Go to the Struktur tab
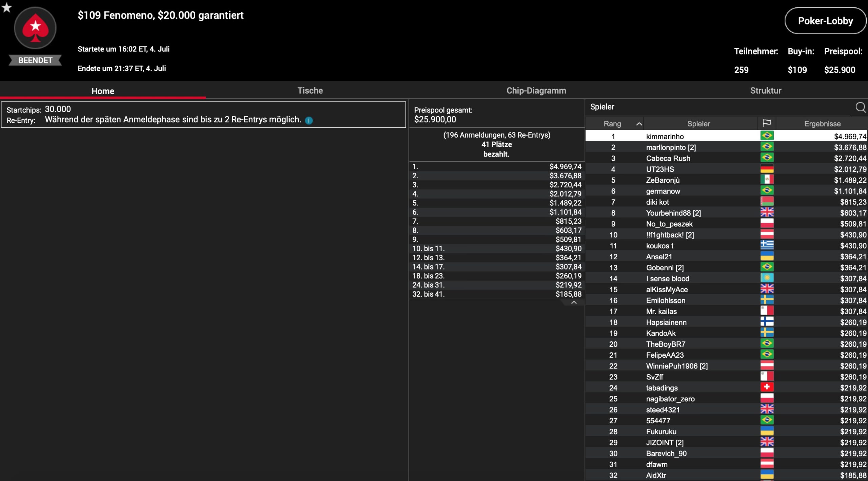Screen dimensions: 868x481 coord(765,91)
